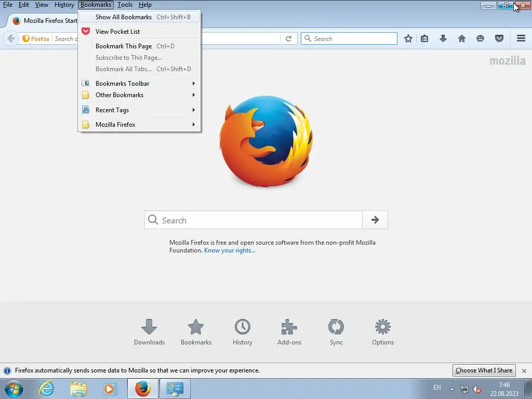
Task: Open Windows Media Player on taskbar
Action: point(110,389)
